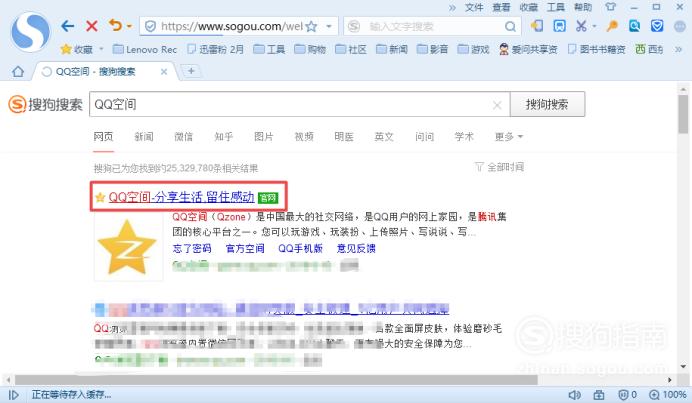Open the search engine selector icon
Viewport: 692px width, 403px height.
pos(354,26)
